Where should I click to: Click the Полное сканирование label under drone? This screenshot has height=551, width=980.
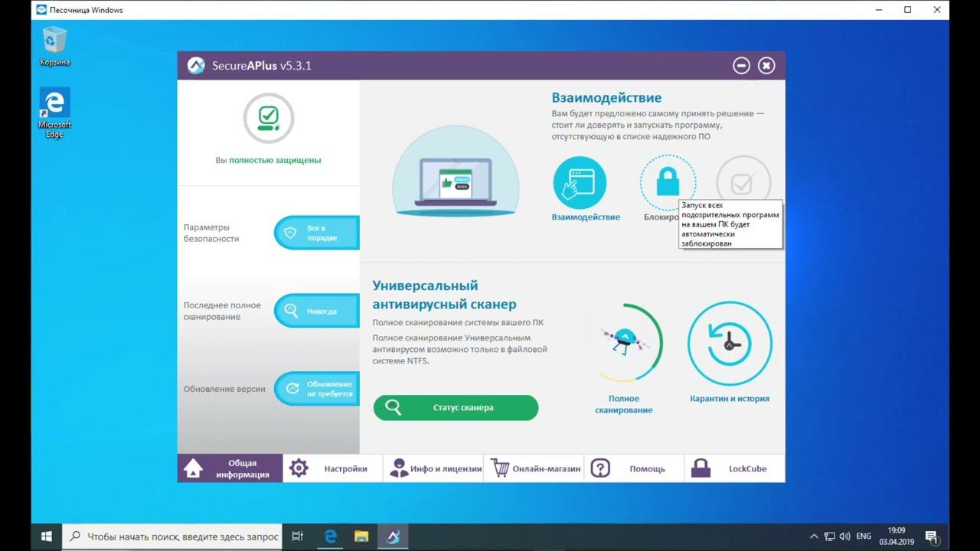[624, 404]
